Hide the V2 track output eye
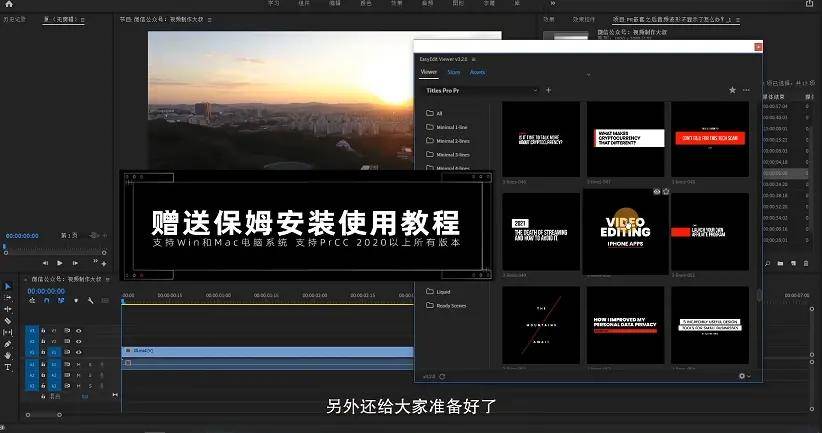Image resolution: width=822 pixels, height=433 pixels. click(x=79, y=341)
